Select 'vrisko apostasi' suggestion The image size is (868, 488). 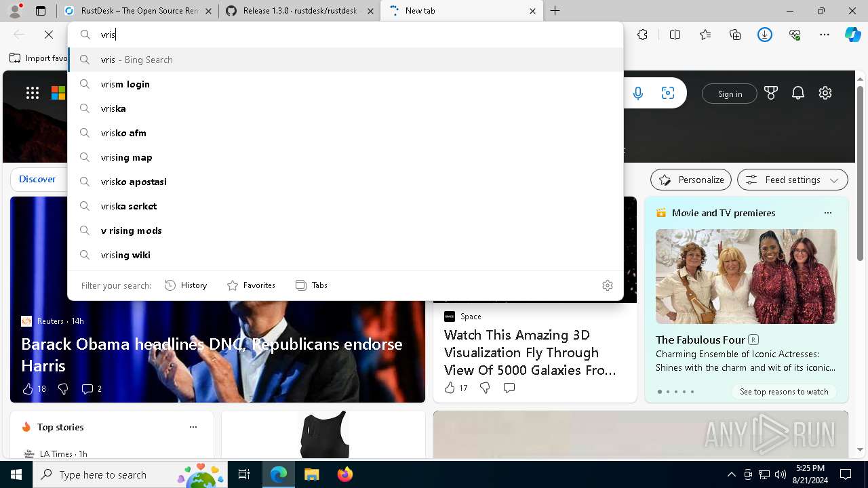pyautogui.click(x=345, y=182)
